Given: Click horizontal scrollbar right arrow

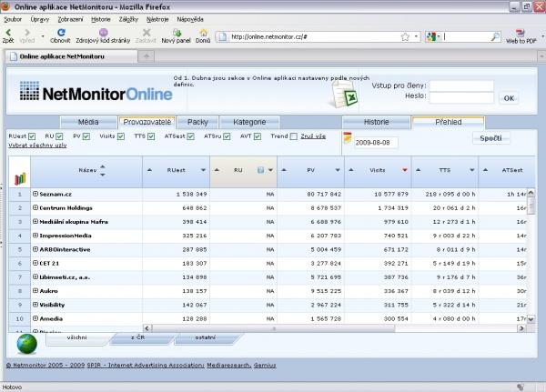Looking at the screenshot, I should (x=521, y=328).
